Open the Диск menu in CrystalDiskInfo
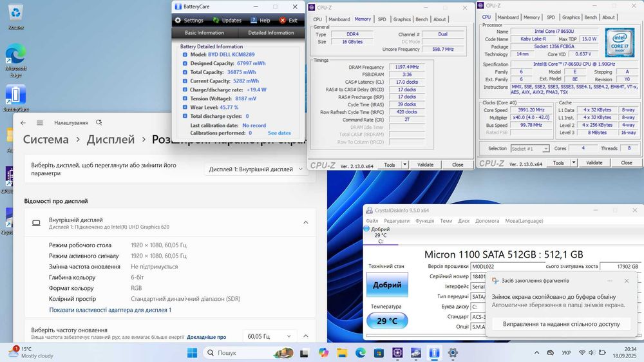Screen dimensions: 644x362 pyautogui.click(x=464, y=221)
